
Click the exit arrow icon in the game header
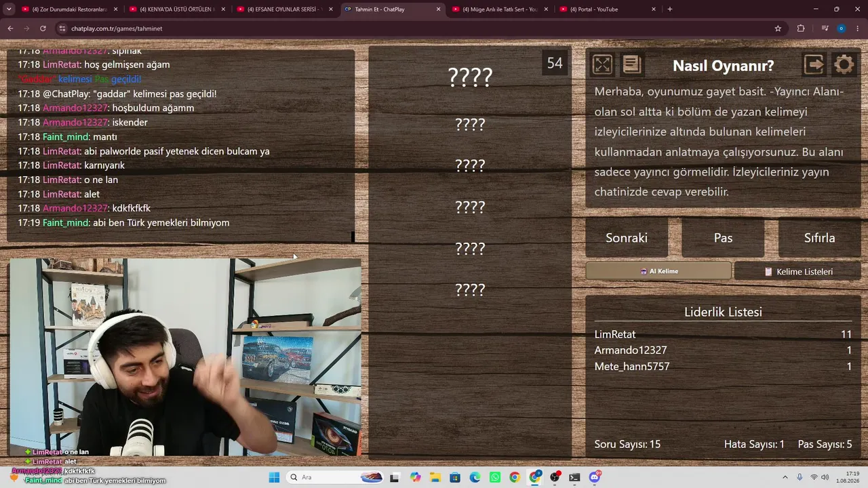[814, 64]
